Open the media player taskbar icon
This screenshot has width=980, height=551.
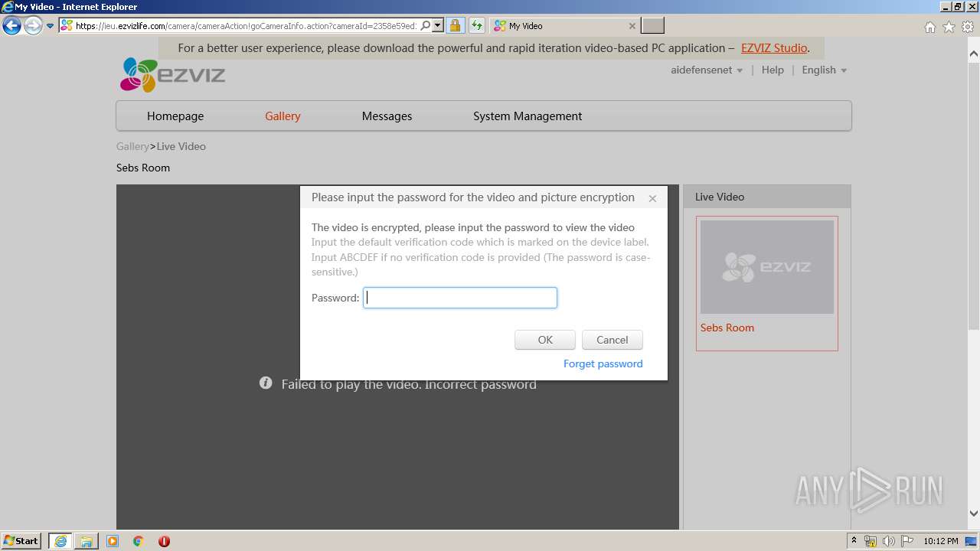[113, 541]
